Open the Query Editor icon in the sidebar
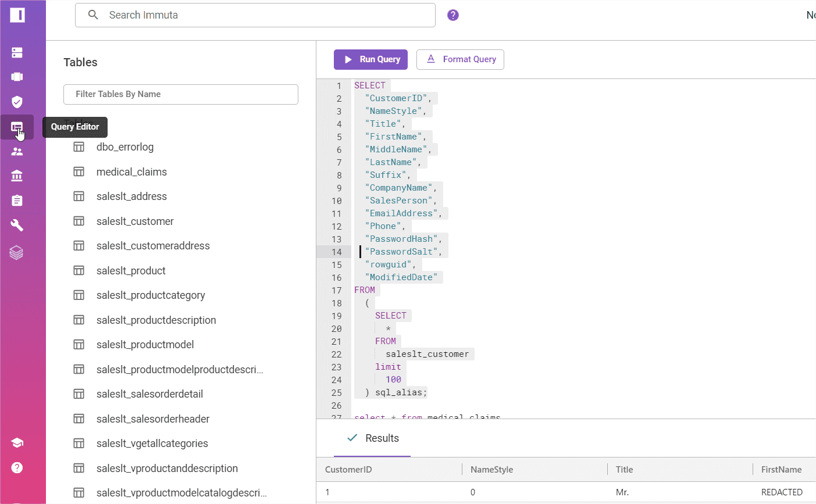Screen dimensions: 816x504 (16, 127)
